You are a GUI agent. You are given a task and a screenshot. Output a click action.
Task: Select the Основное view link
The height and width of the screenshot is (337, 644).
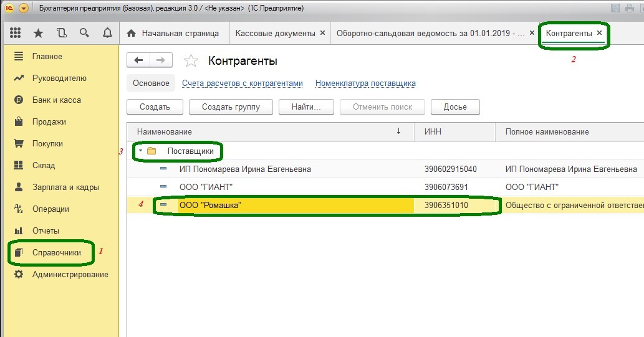(x=151, y=83)
